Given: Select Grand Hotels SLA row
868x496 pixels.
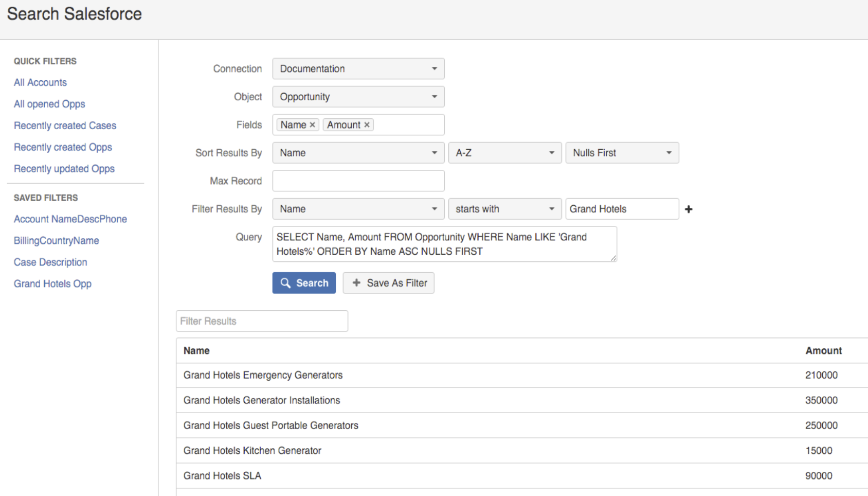Looking at the screenshot, I should click(x=522, y=476).
